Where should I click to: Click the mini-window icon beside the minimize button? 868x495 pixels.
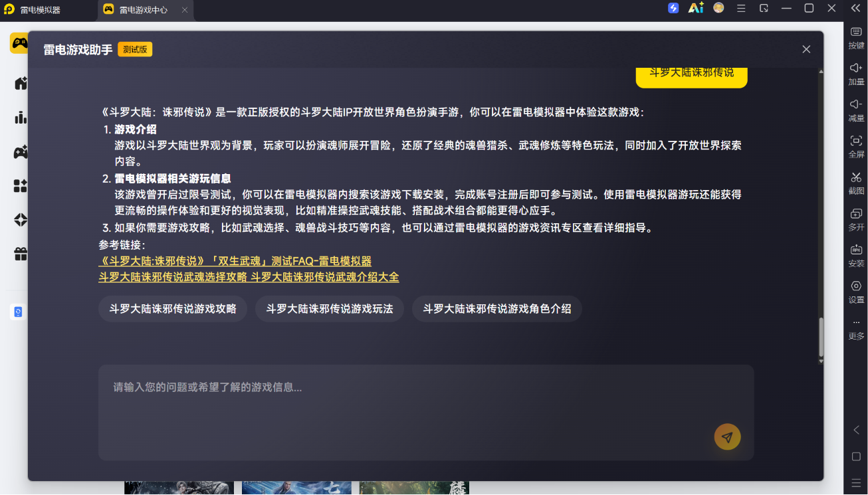click(764, 9)
